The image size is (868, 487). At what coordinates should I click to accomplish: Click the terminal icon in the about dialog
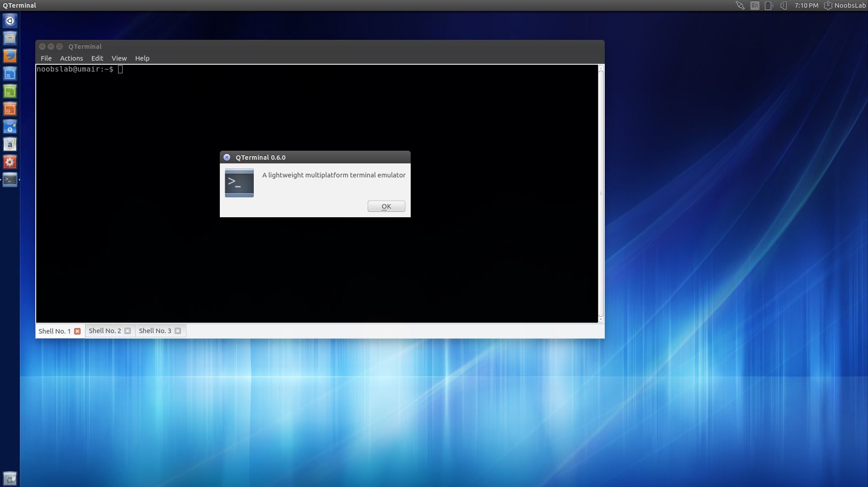pos(239,183)
